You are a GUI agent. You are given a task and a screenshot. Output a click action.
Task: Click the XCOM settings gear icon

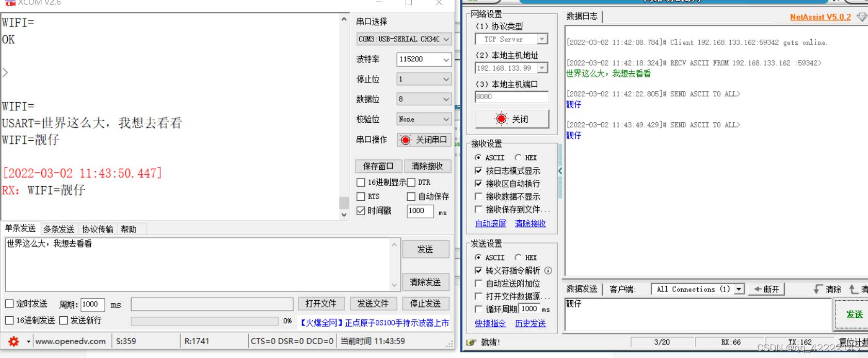coord(13,341)
